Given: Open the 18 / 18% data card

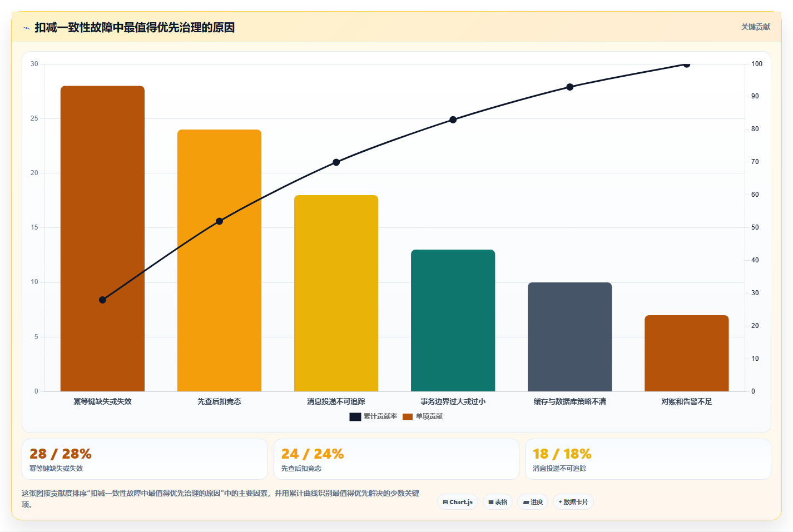Looking at the screenshot, I should click(648, 459).
